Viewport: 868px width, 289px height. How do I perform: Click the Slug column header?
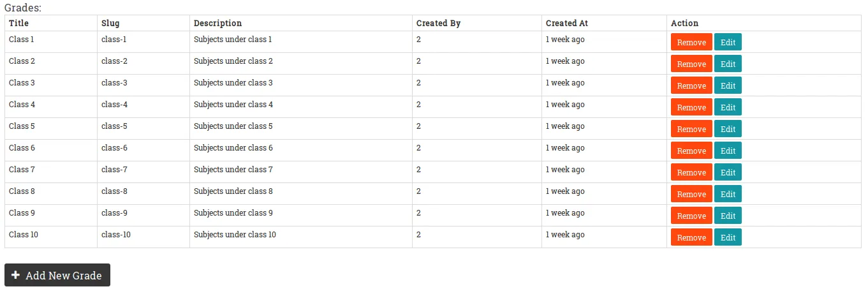(110, 23)
